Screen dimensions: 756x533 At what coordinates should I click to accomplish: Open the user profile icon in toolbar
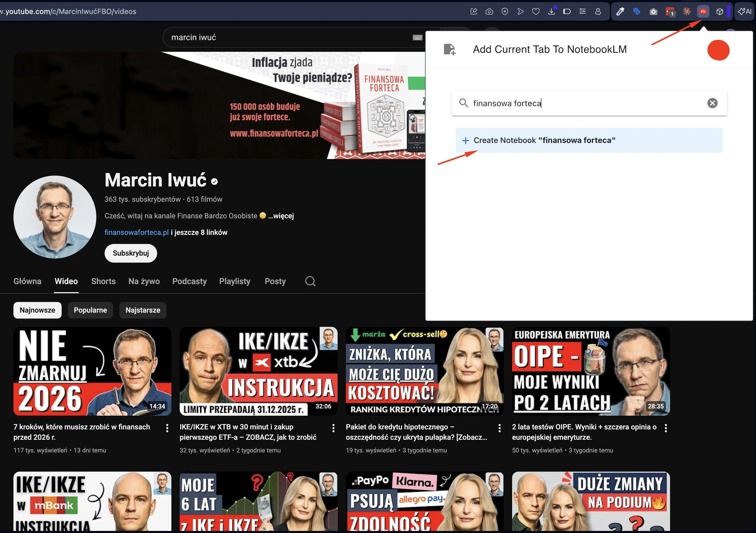click(x=598, y=11)
